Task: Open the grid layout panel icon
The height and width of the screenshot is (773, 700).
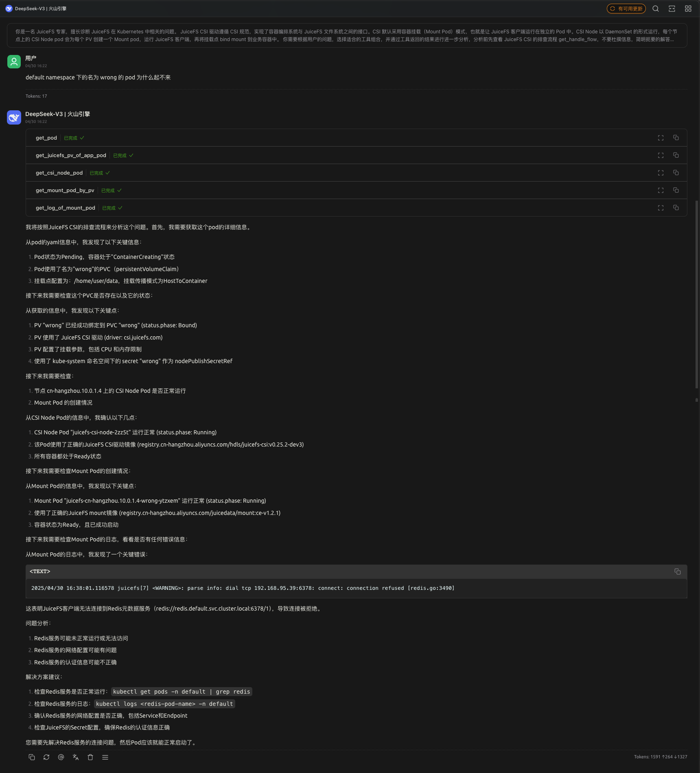Action: [688, 8]
